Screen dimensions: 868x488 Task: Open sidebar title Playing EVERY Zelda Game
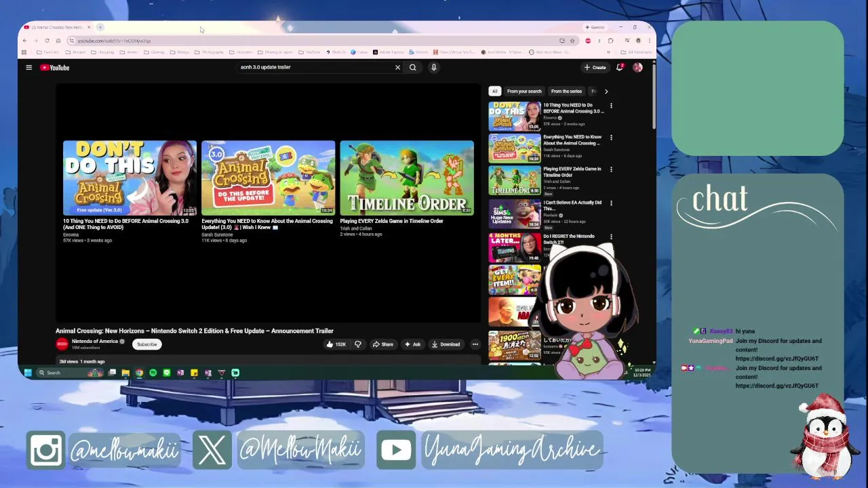point(572,172)
